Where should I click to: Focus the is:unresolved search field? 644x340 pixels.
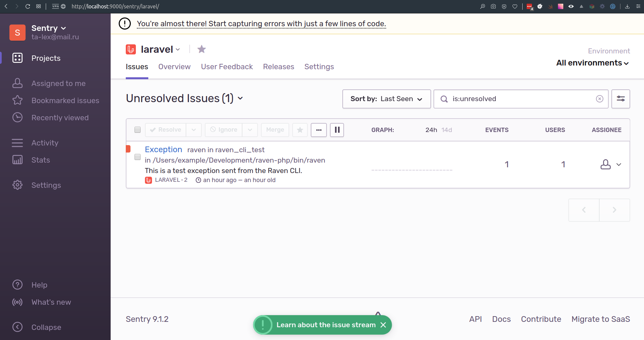click(x=521, y=99)
